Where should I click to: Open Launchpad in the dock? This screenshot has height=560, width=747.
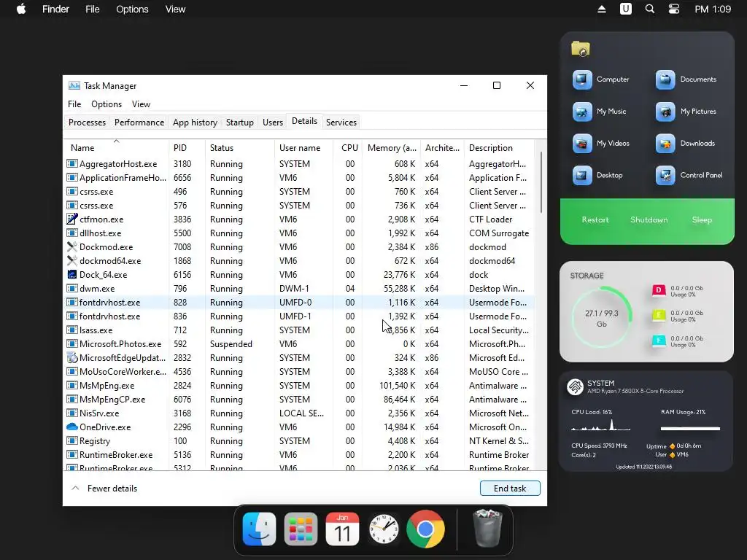pos(301,529)
